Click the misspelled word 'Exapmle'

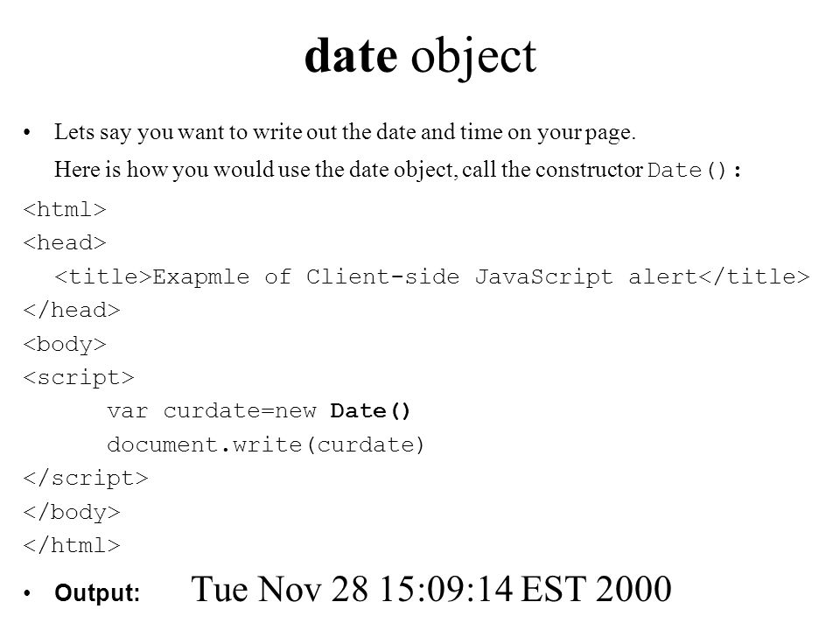coord(201,277)
